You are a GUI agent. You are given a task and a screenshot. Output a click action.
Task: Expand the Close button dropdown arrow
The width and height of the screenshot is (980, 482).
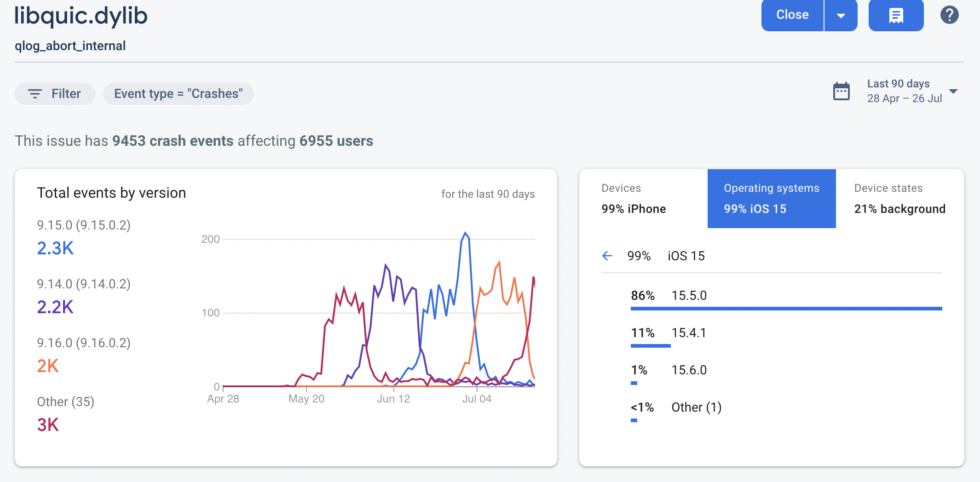[x=841, y=15]
